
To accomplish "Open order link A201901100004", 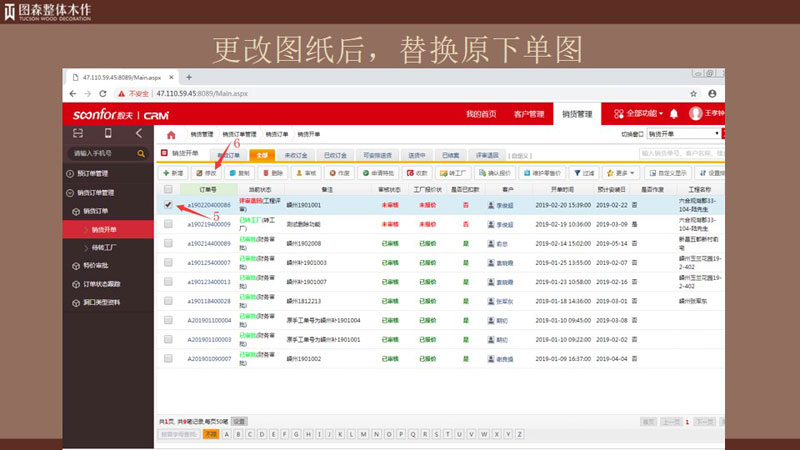I will pyautogui.click(x=210, y=321).
